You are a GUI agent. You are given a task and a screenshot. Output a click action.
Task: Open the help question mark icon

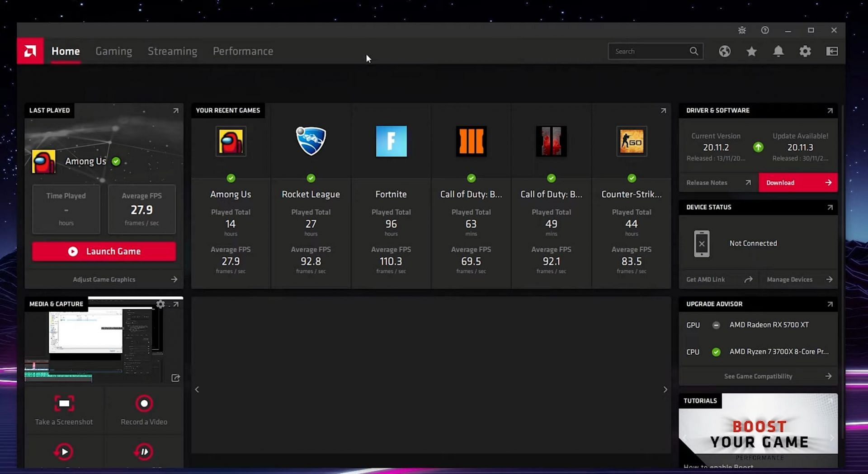click(x=765, y=30)
